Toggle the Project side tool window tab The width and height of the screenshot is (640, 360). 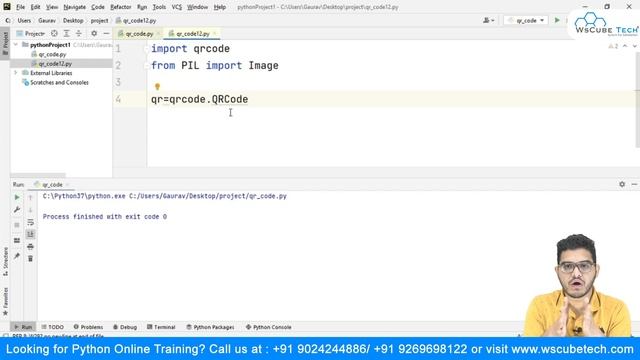tap(5, 43)
